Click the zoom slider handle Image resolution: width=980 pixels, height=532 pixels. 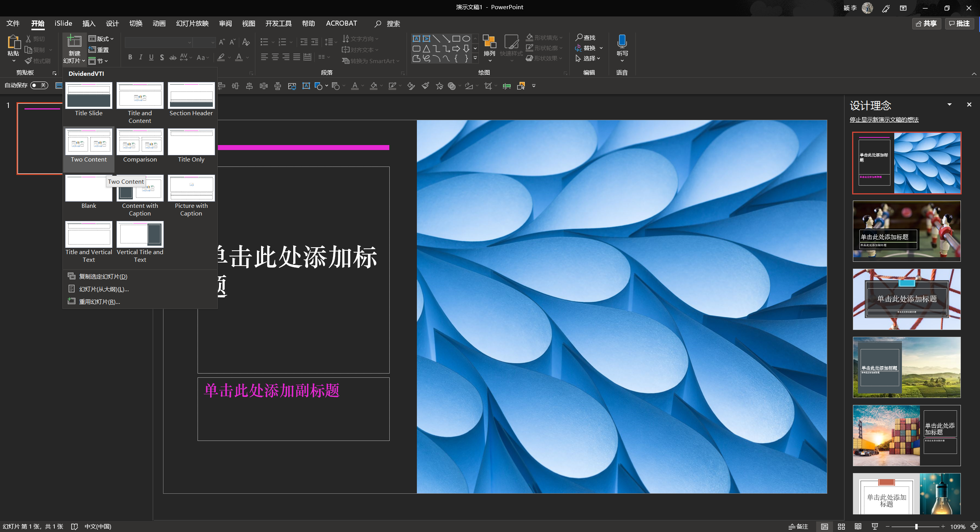[x=916, y=527]
